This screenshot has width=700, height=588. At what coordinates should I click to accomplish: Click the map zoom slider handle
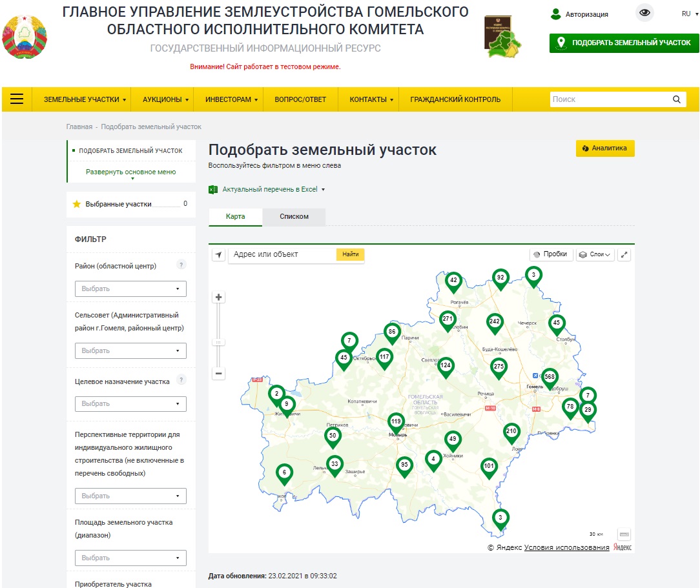218,343
